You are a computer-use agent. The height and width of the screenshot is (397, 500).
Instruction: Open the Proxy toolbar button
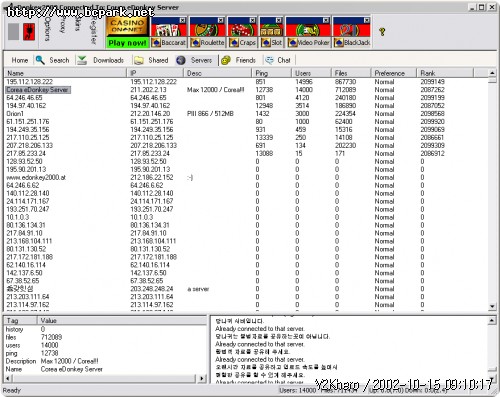[62, 25]
